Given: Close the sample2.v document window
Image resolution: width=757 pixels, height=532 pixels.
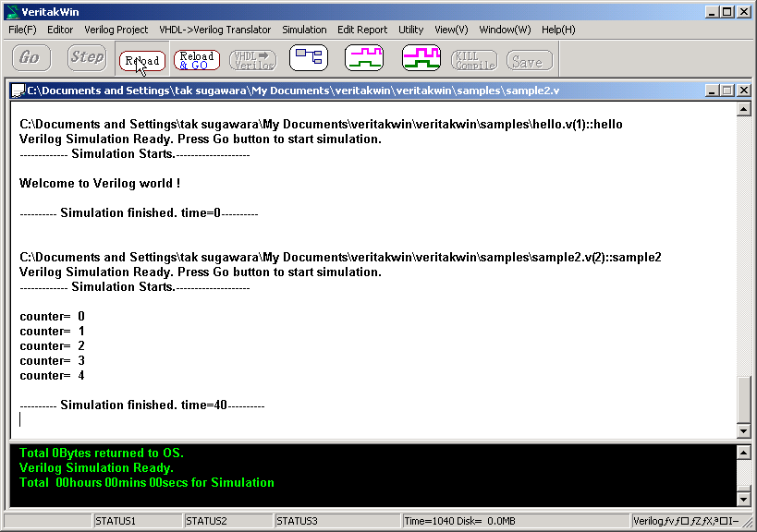Looking at the screenshot, I should click(744, 91).
